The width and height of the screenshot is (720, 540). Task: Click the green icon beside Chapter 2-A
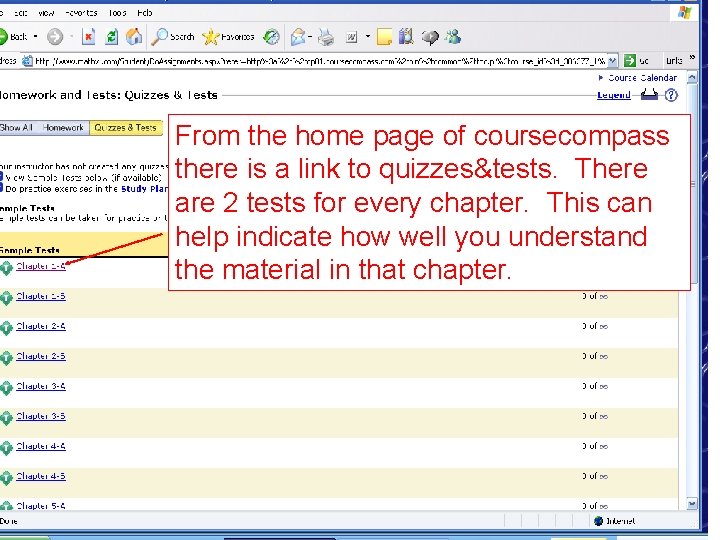coord(6,328)
